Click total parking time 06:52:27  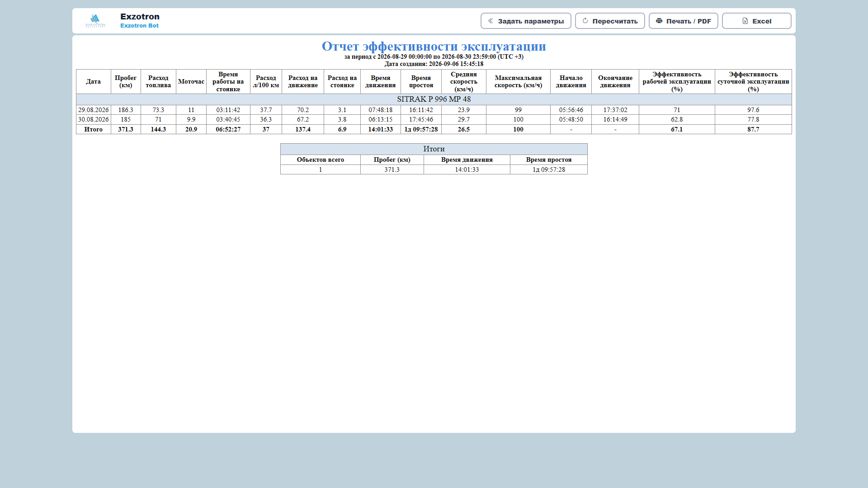[x=228, y=129]
